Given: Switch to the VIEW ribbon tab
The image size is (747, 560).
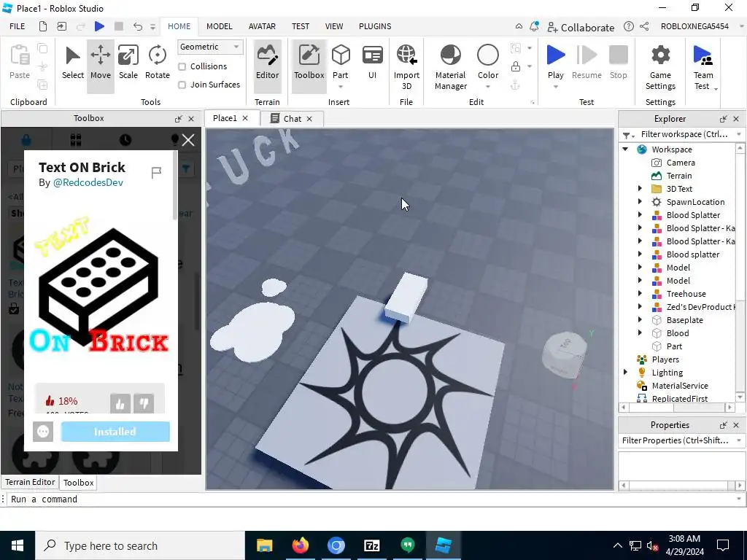Looking at the screenshot, I should pyautogui.click(x=334, y=26).
